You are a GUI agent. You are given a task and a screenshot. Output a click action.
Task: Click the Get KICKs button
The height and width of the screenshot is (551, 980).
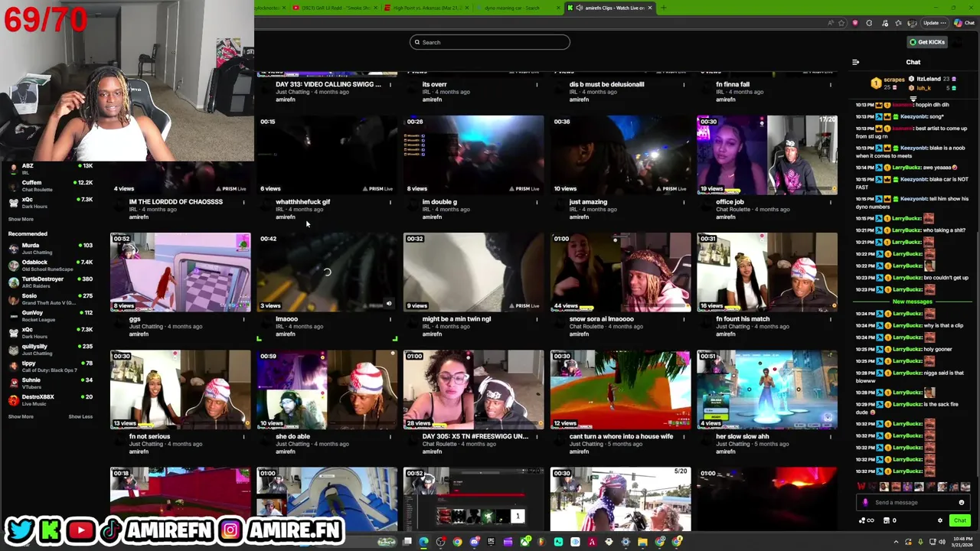point(926,42)
